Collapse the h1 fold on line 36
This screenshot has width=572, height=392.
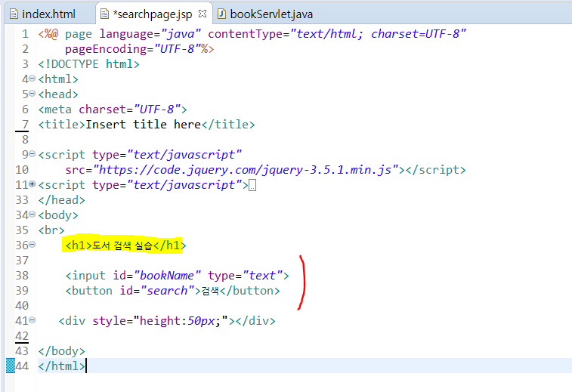(x=32, y=244)
